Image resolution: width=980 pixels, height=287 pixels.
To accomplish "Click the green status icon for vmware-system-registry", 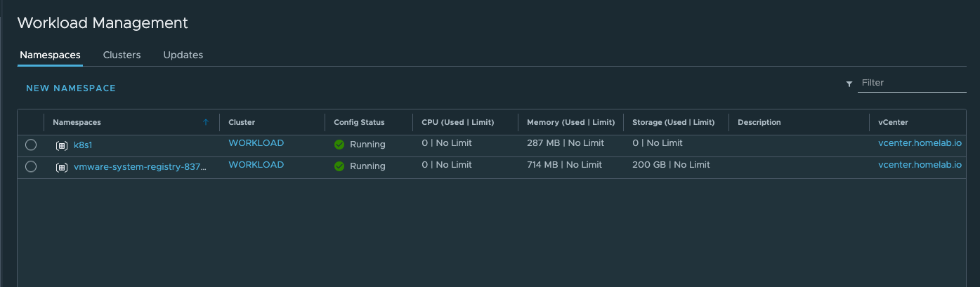I will coord(339,166).
